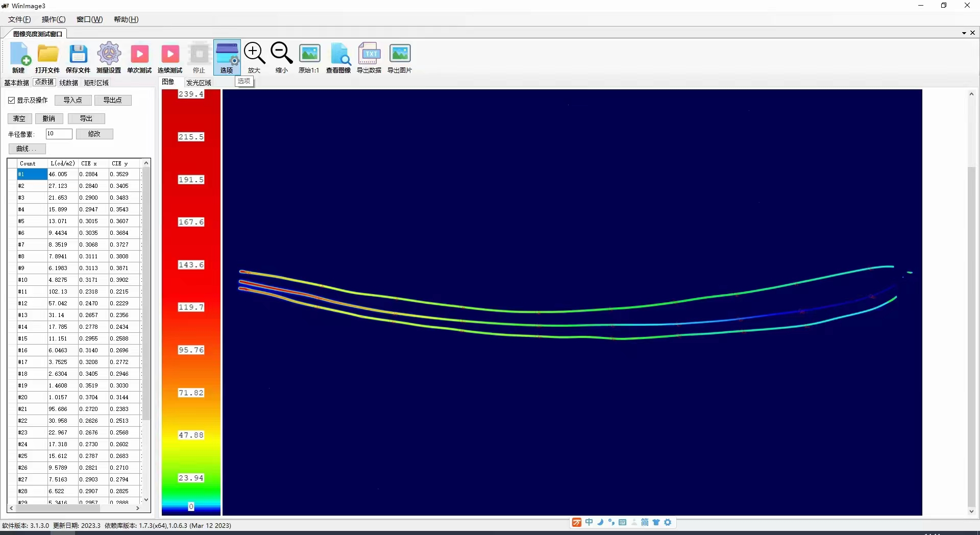
Task: Export the image using 导出图片 icon
Action: 400,57
